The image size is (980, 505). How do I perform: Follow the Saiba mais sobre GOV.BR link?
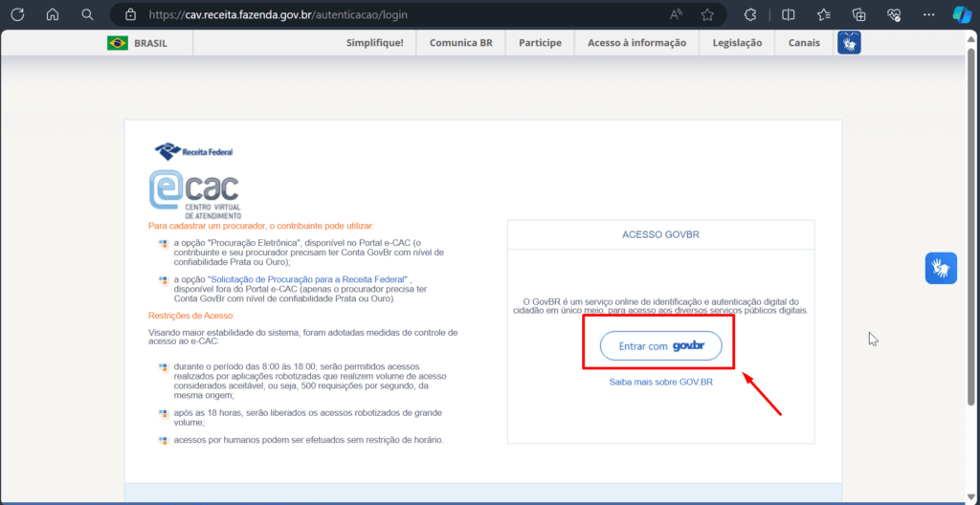(x=660, y=382)
